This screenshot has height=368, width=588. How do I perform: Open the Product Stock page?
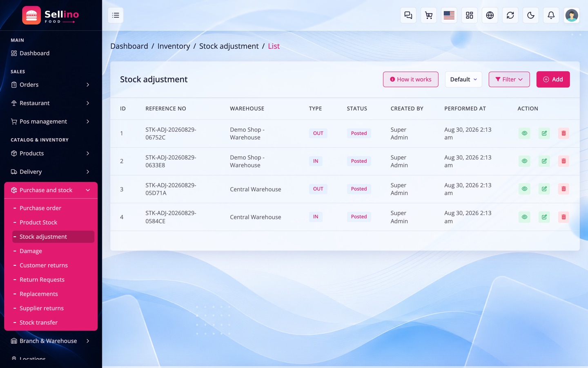coord(53,222)
